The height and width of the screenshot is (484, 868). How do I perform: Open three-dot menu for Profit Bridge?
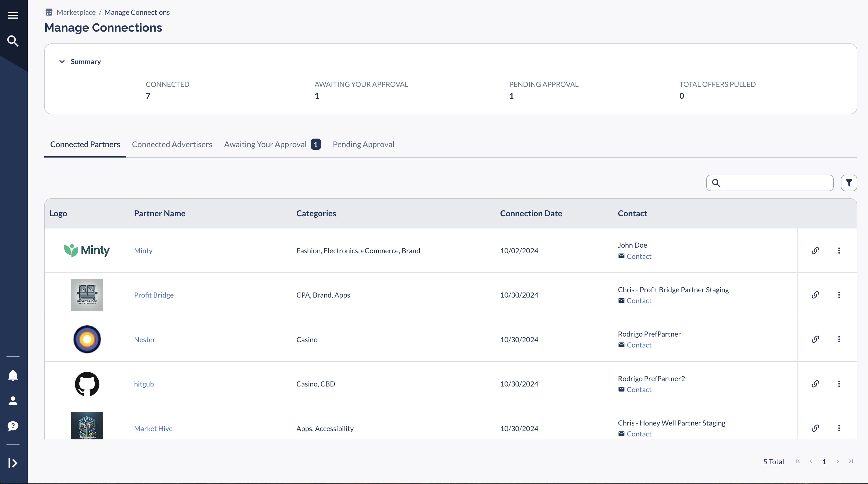[839, 295]
